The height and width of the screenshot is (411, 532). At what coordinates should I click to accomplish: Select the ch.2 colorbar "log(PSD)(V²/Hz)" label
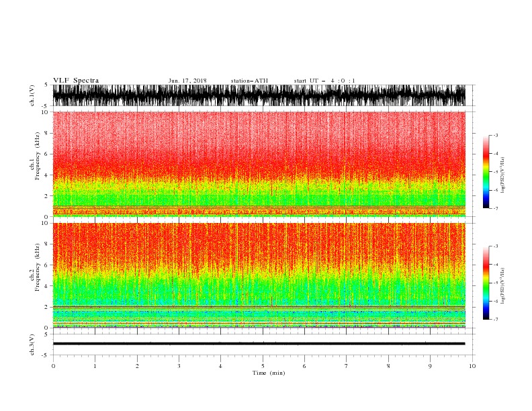pos(502,286)
